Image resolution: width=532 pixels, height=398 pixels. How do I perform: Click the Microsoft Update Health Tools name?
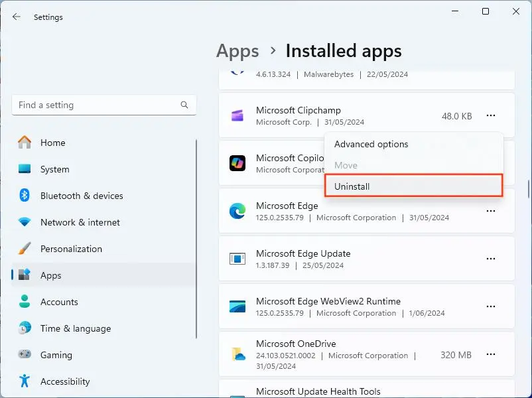pos(318,391)
